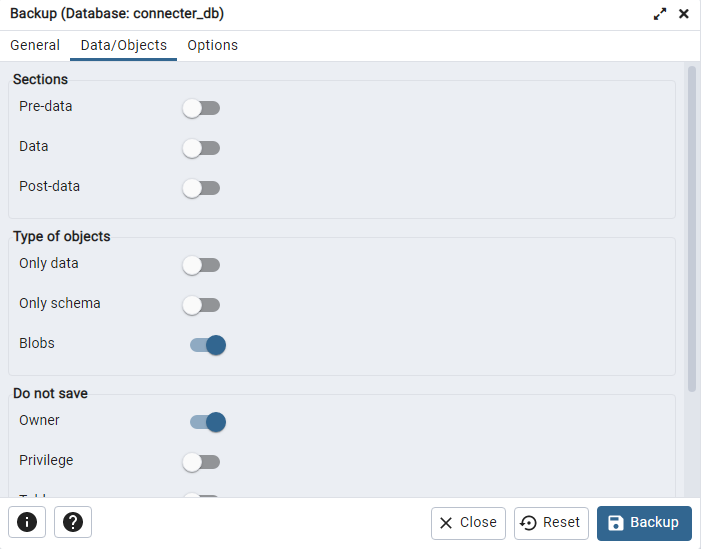Toggle the Only schema switch
701x549 pixels.
pyautogui.click(x=201, y=305)
